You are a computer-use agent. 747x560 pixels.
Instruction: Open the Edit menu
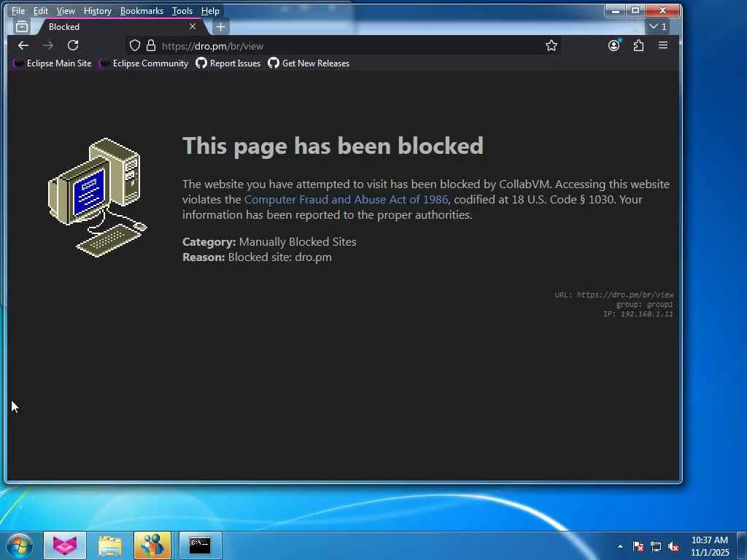coord(41,10)
